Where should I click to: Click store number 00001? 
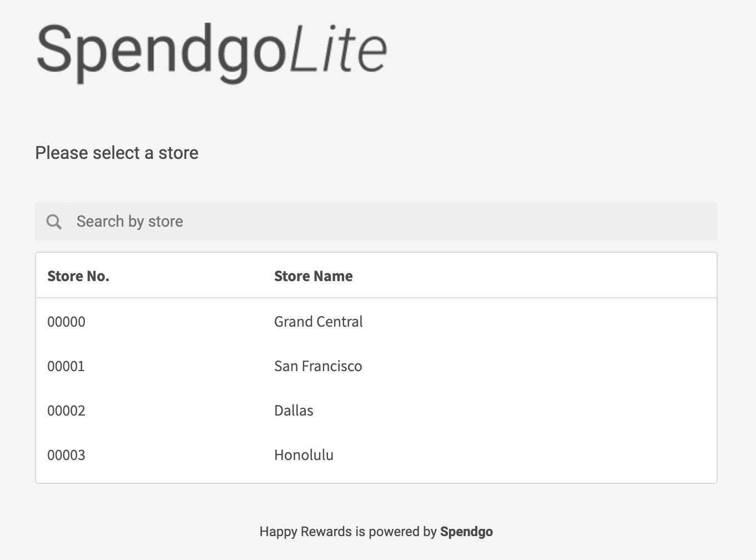[x=66, y=366]
